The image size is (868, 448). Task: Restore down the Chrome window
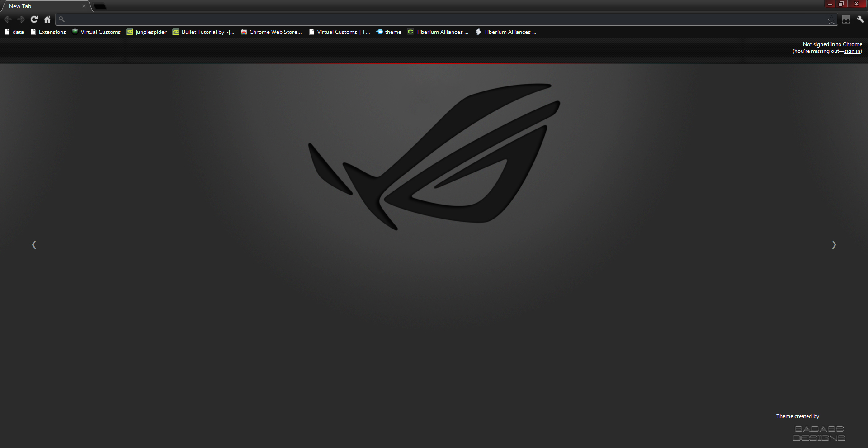[841, 4]
